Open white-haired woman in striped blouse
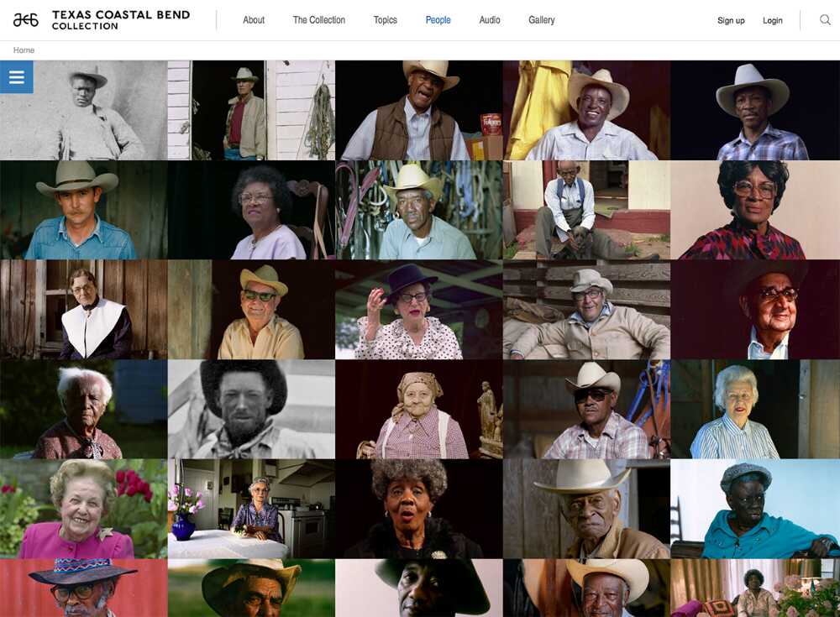The image size is (840, 617). click(x=755, y=409)
